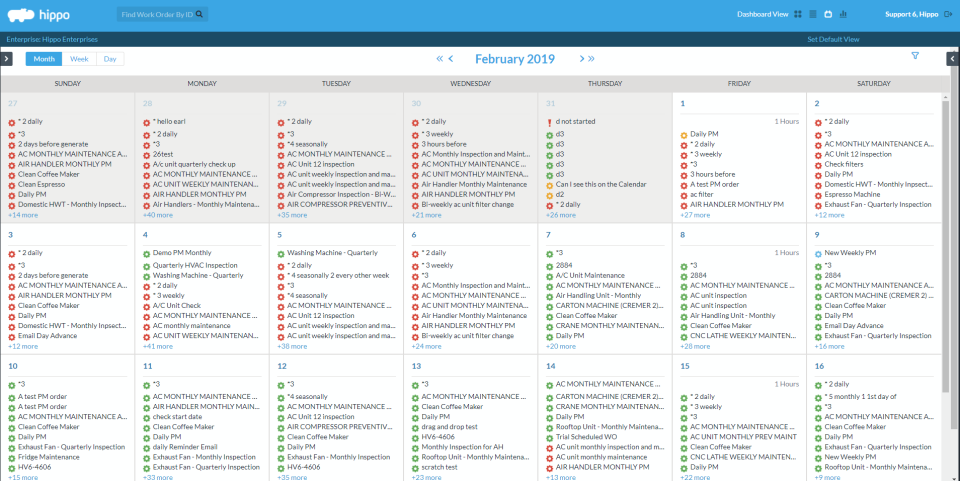The width and height of the screenshot is (960, 481).
Task: Click the orange gear icon beside 'Daily PM' on Feb 1
Action: coord(684,135)
